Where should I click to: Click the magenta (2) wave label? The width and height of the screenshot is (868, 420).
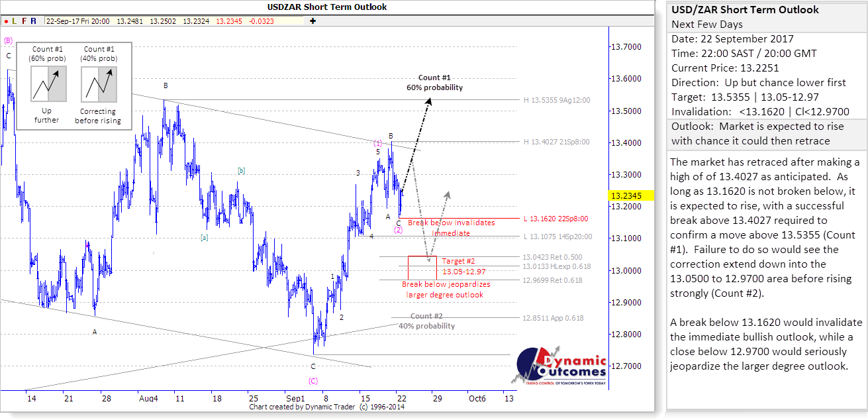coord(399,230)
